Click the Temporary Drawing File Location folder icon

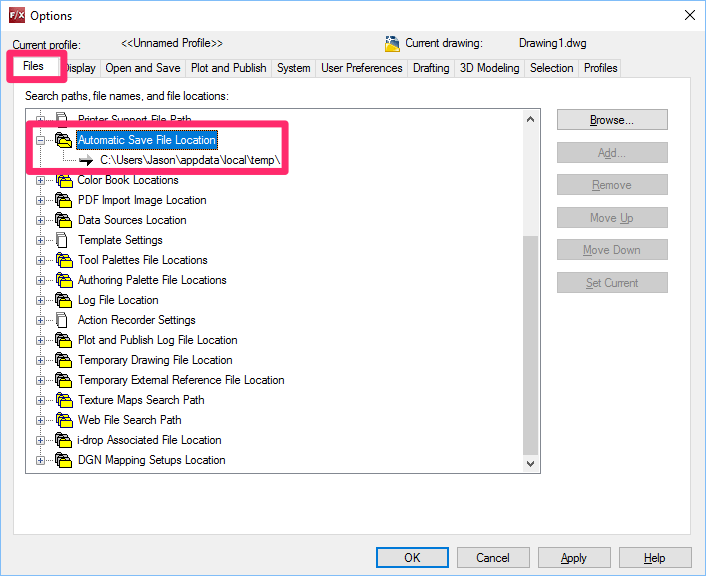tap(63, 360)
